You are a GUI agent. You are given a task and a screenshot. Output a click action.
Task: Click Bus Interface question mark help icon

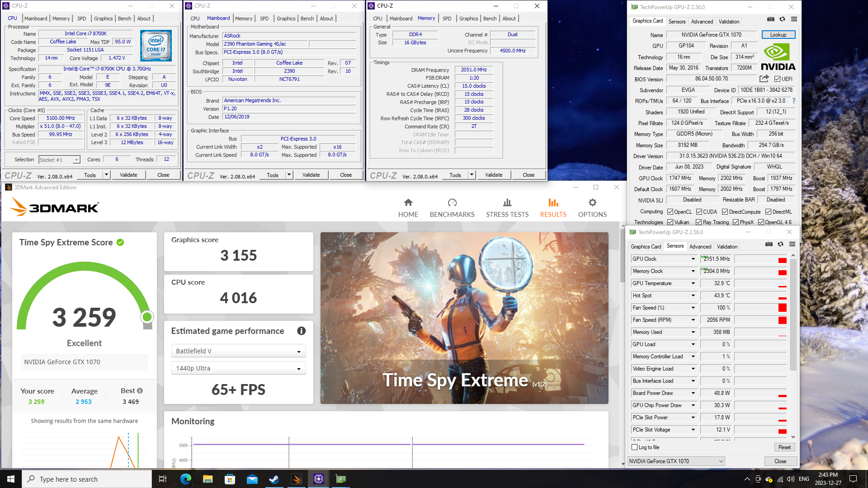793,101
